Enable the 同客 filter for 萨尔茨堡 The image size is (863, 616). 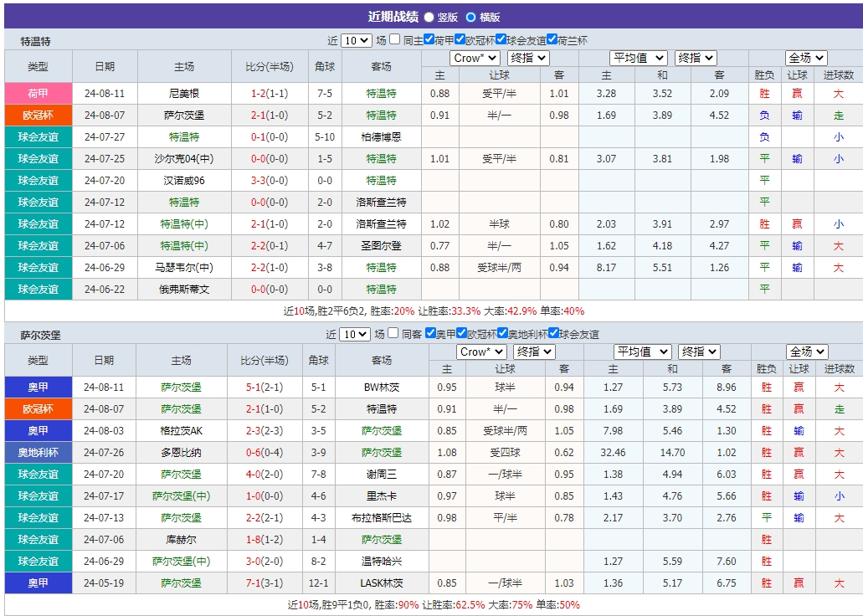(x=393, y=332)
